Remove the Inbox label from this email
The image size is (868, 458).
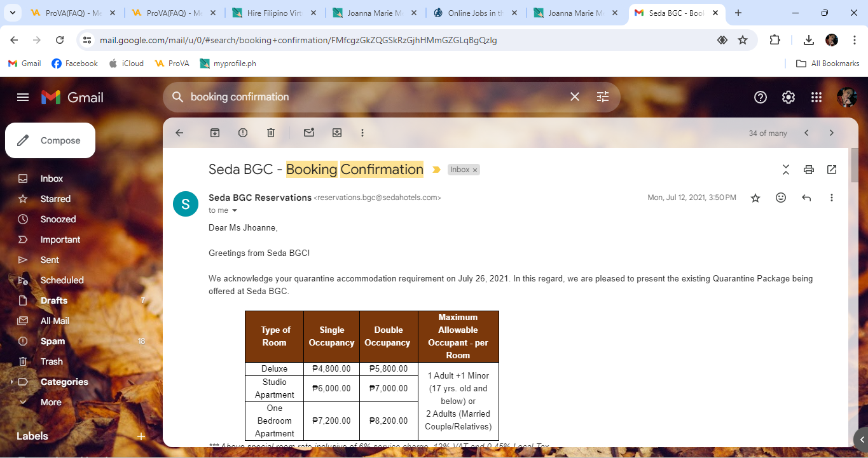[475, 170]
